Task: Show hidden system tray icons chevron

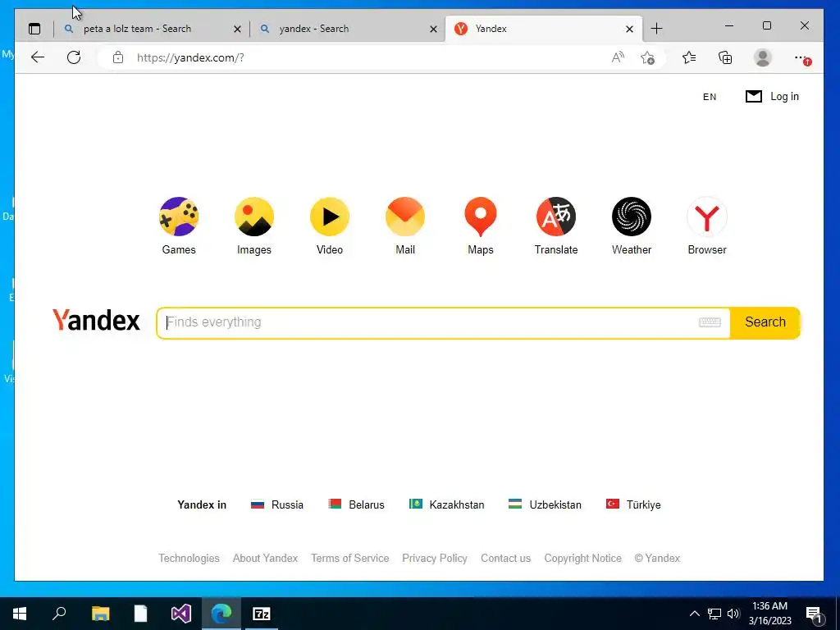Action: [694, 614]
